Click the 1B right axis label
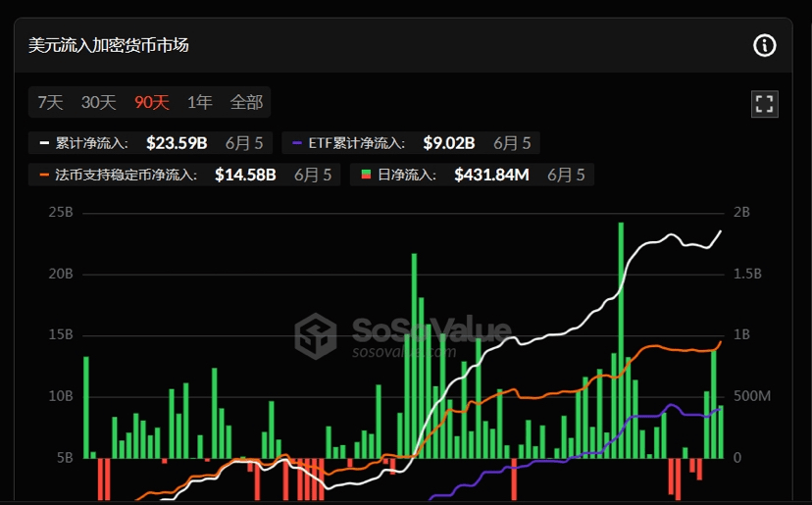This screenshot has height=505, width=812. click(741, 335)
